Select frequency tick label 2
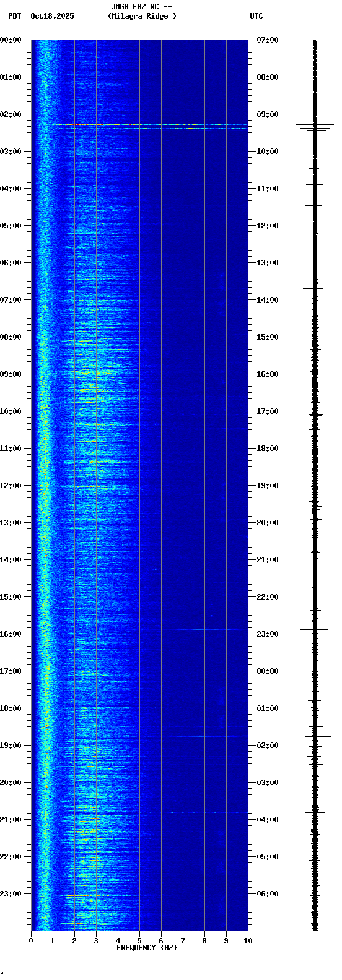 click(x=74, y=941)
